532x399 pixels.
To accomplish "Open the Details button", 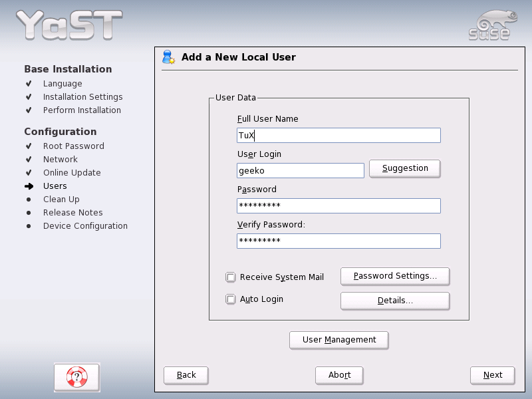I will point(395,301).
